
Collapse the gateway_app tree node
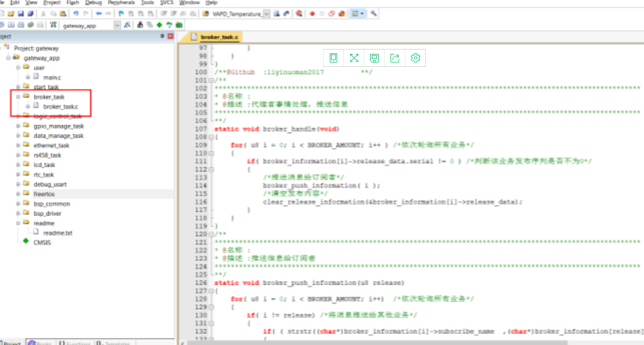point(8,58)
